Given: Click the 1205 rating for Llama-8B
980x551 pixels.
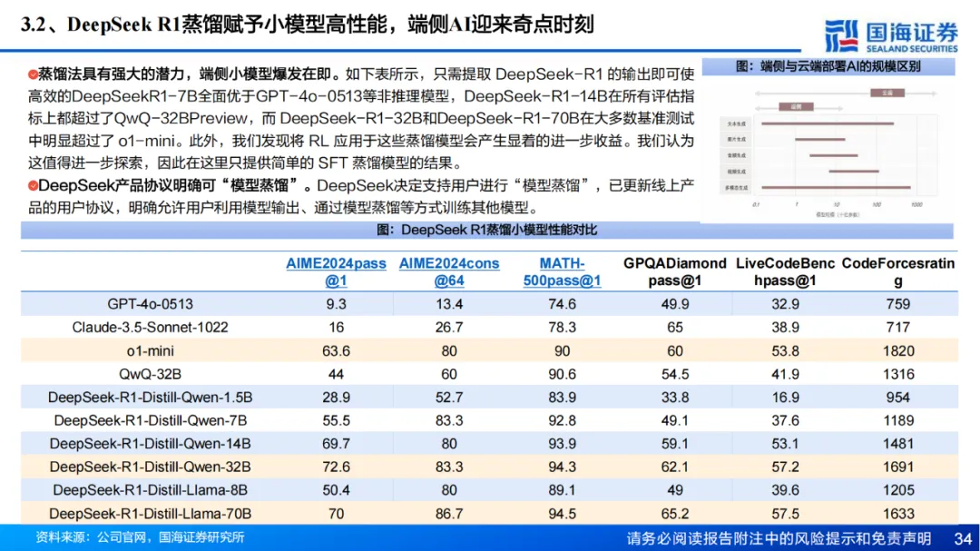Looking at the screenshot, I should click(x=898, y=489).
